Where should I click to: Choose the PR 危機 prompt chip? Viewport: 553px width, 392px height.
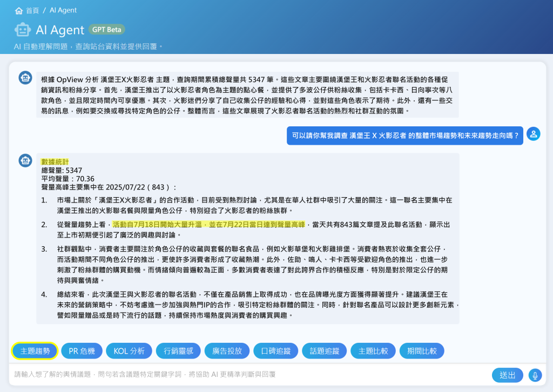(82, 351)
